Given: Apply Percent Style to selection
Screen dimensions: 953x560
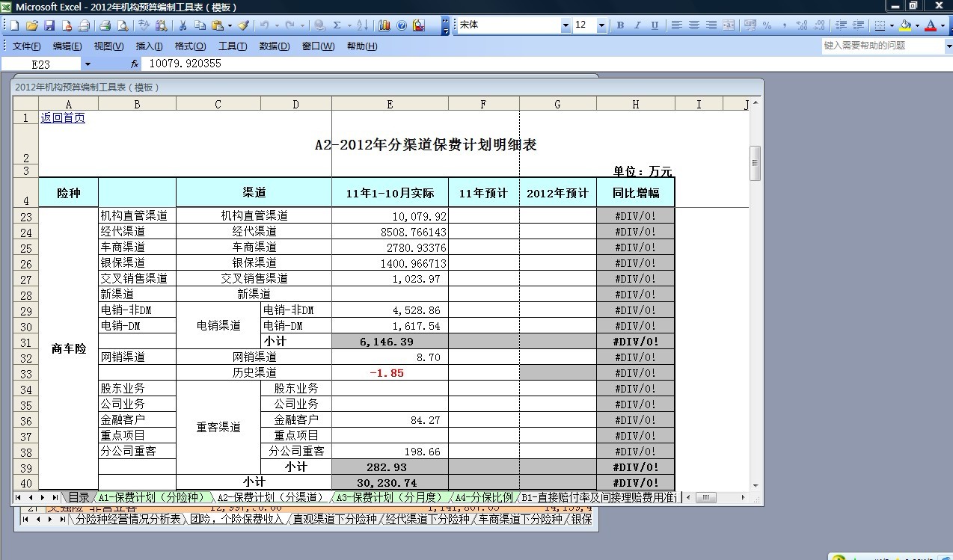Looking at the screenshot, I should (x=767, y=25).
